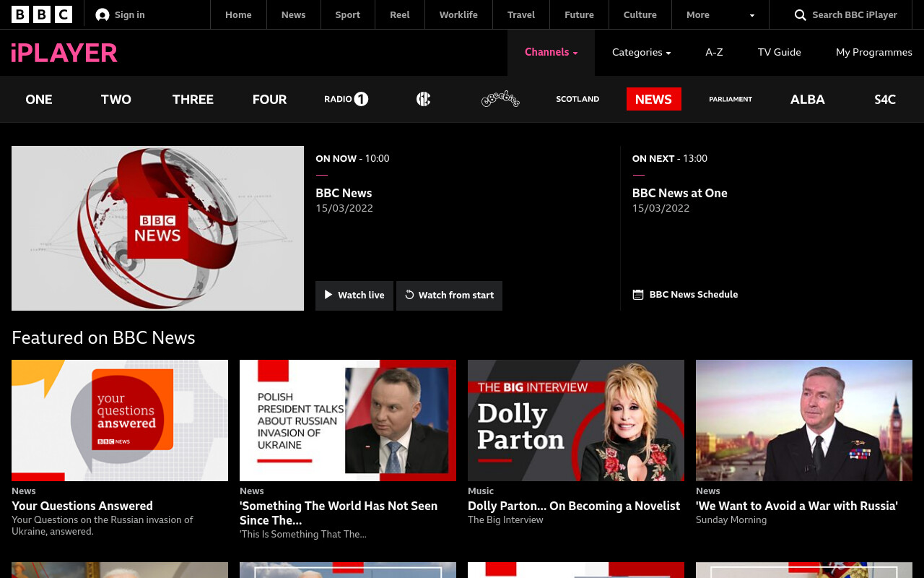The width and height of the screenshot is (924, 578).
Task: Open the Dolly Parton Big Interview thumbnail
Action: pos(576,420)
